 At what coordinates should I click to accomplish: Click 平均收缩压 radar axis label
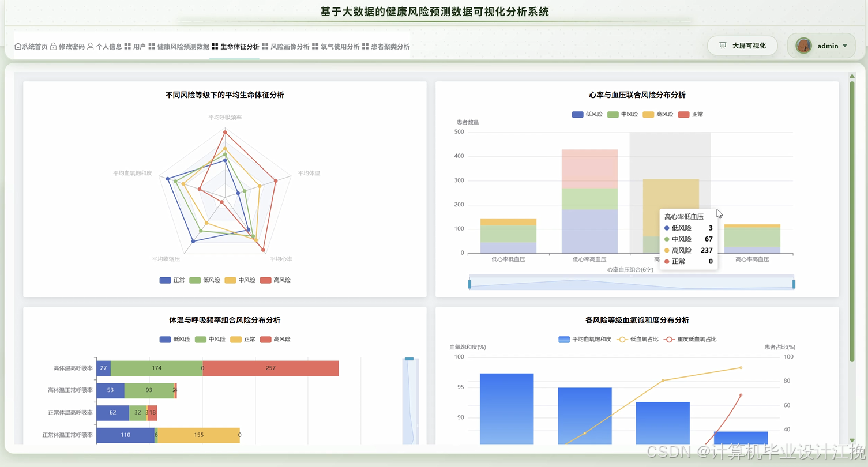(166, 259)
